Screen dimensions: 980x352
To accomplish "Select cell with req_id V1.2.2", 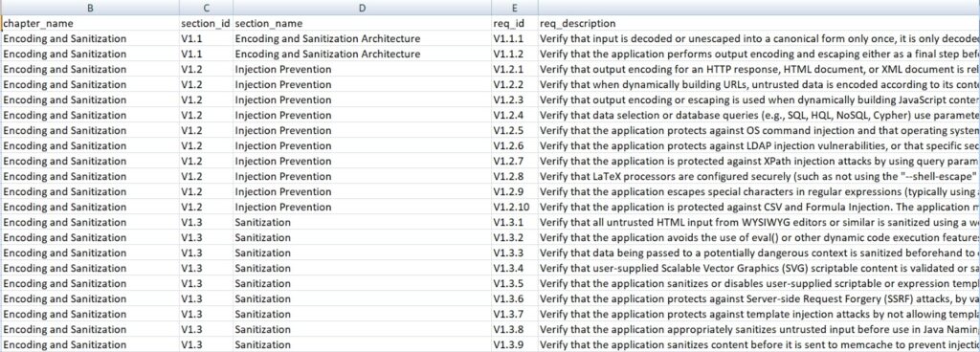I will click(514, 84).
